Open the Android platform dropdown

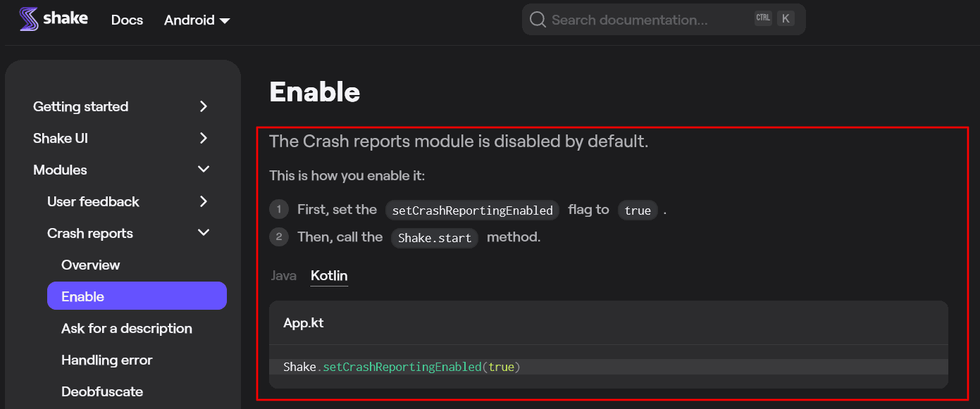[x=197, y=20]
